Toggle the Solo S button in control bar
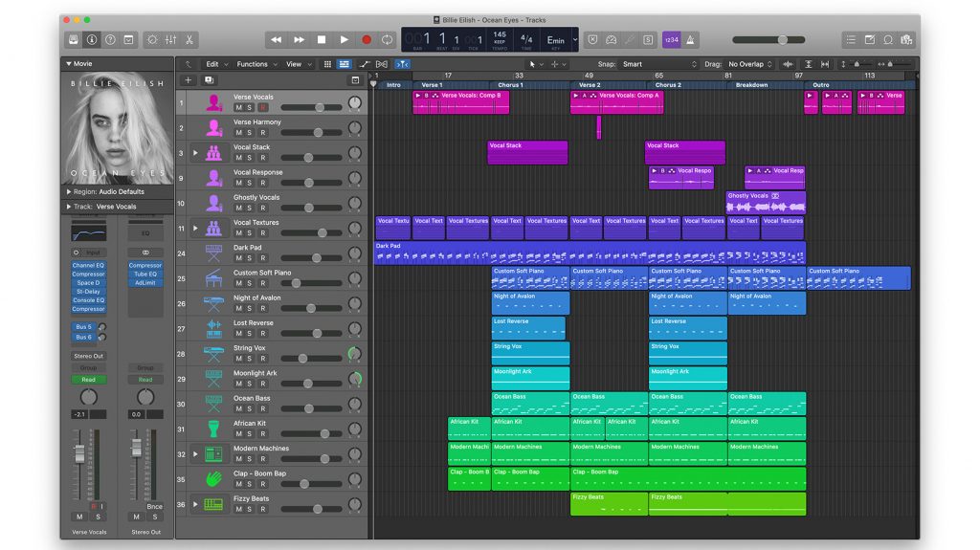Screen dimensions: 980x550 click(648, 40)
